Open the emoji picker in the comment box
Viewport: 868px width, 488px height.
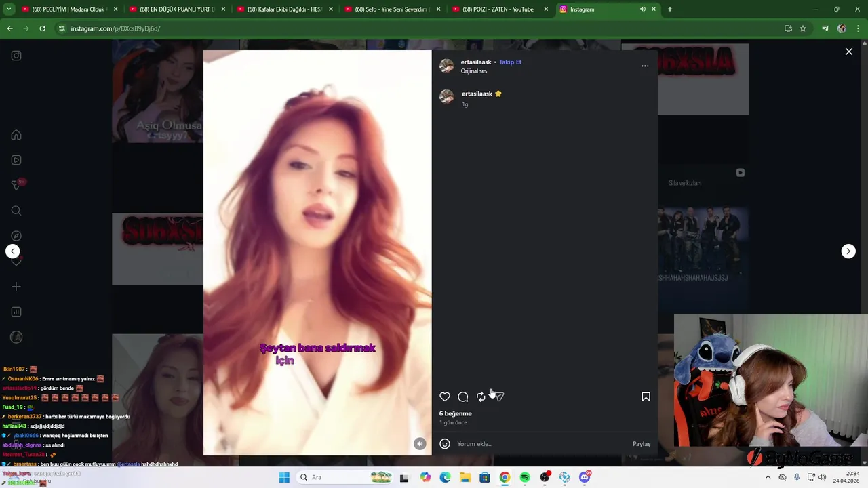445,444
